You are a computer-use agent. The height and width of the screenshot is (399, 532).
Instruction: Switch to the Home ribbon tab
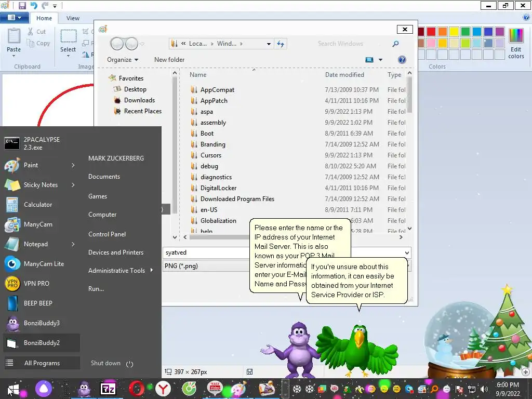click(x=44, y=18)
